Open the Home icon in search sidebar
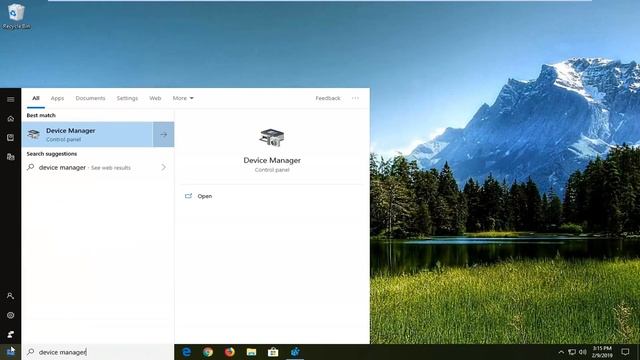Screen dimensions: 640x360 pos(11,119)
